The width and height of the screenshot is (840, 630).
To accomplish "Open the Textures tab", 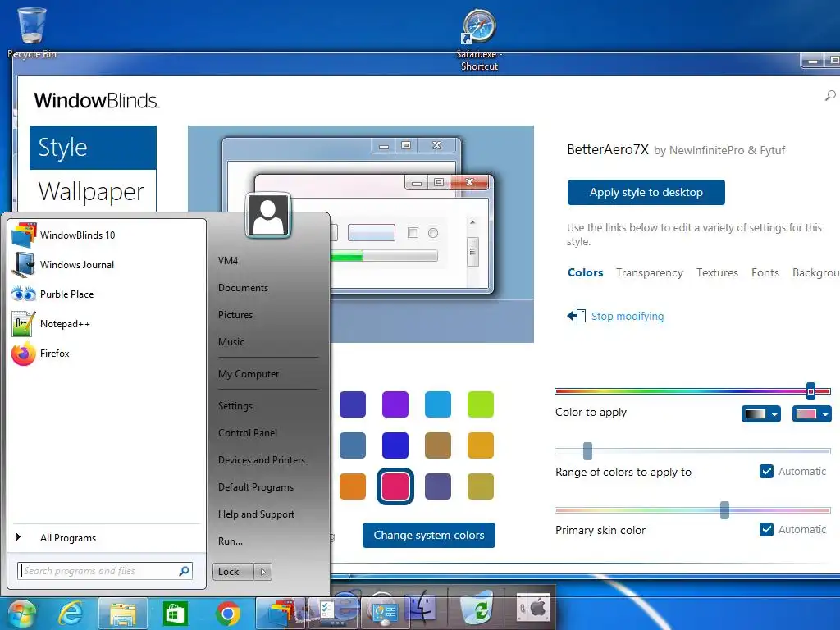I will [717, 272].
